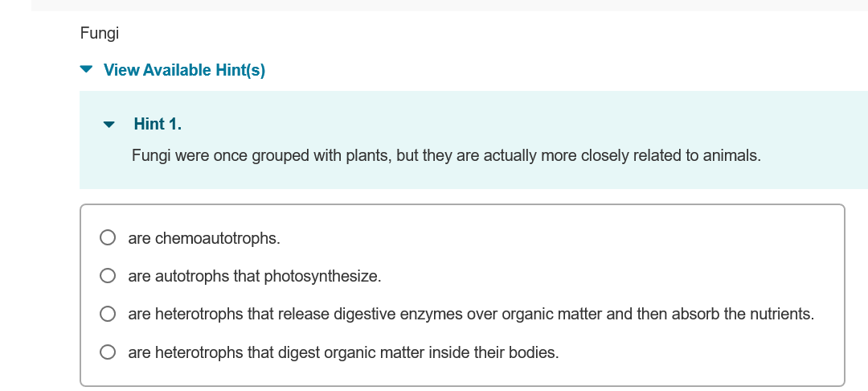Pick radio for digesting organic matter inside bodies
Viewport: 868px width, 391px height.
[x=108, y=352]
